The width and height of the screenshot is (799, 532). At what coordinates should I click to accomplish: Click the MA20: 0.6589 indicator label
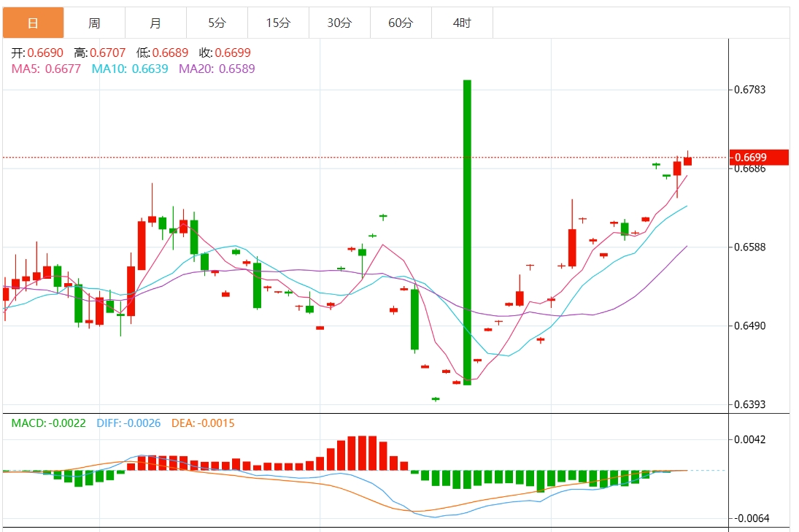coord(217,69)
